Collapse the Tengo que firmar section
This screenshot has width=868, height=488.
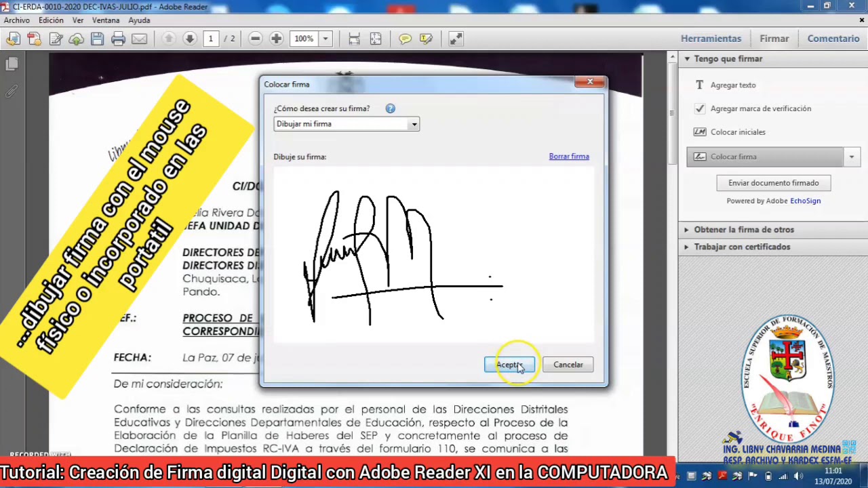tap(687, 59)
